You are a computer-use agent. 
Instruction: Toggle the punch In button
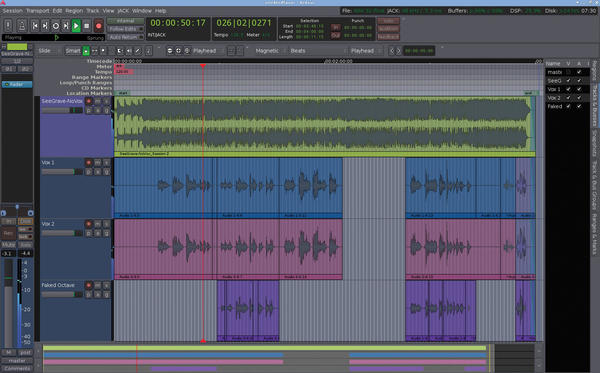pyautogui.click(x=336, y=27)
